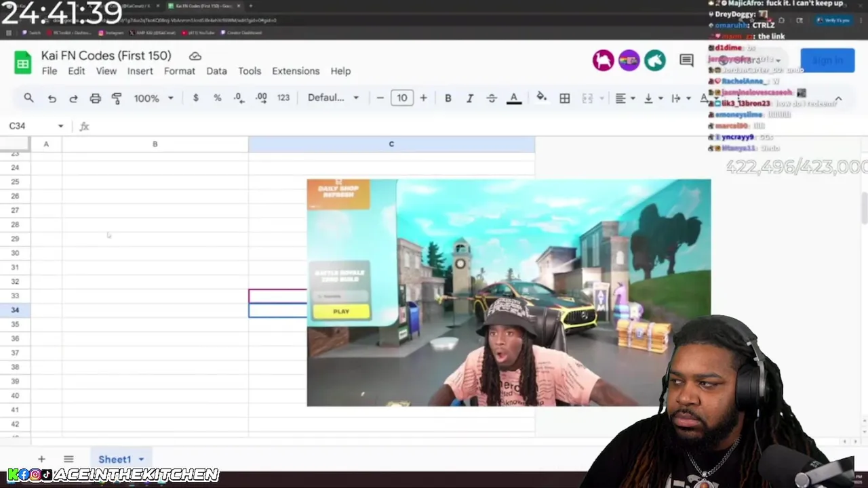Increase the font size with plus
Viewport: 868px width, 488px height.
423,98
